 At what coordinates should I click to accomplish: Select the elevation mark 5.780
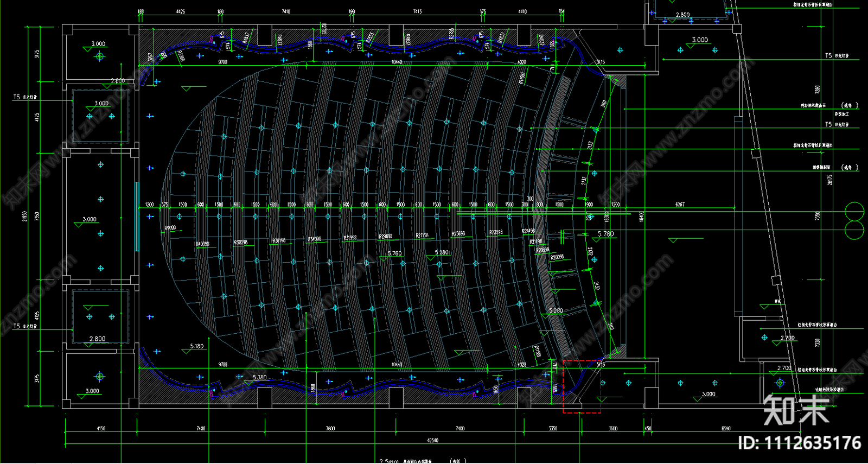click(x=606, y=234)
